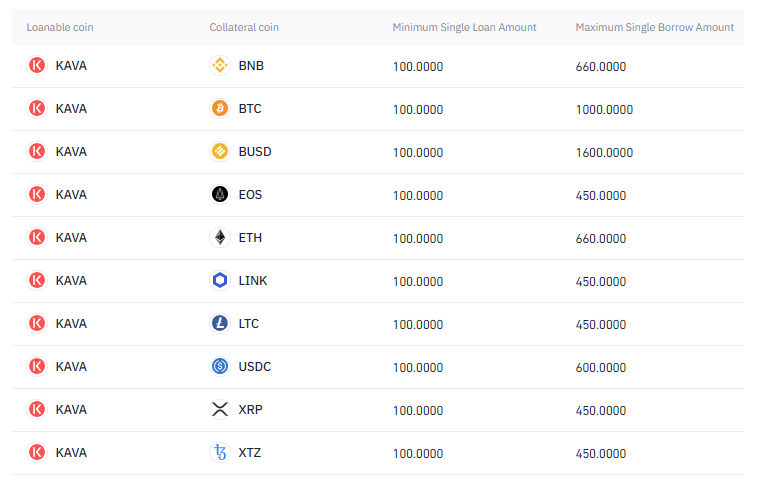
Task: Click the 100.0000 minimum in BUSD row
Action: [418, 153]
